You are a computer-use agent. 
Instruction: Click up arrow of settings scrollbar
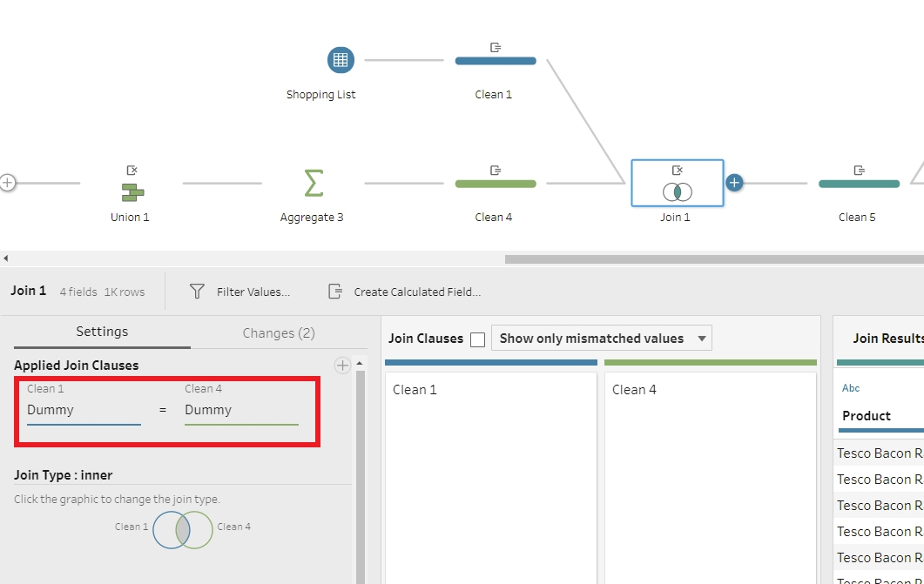tap(360, 364)
